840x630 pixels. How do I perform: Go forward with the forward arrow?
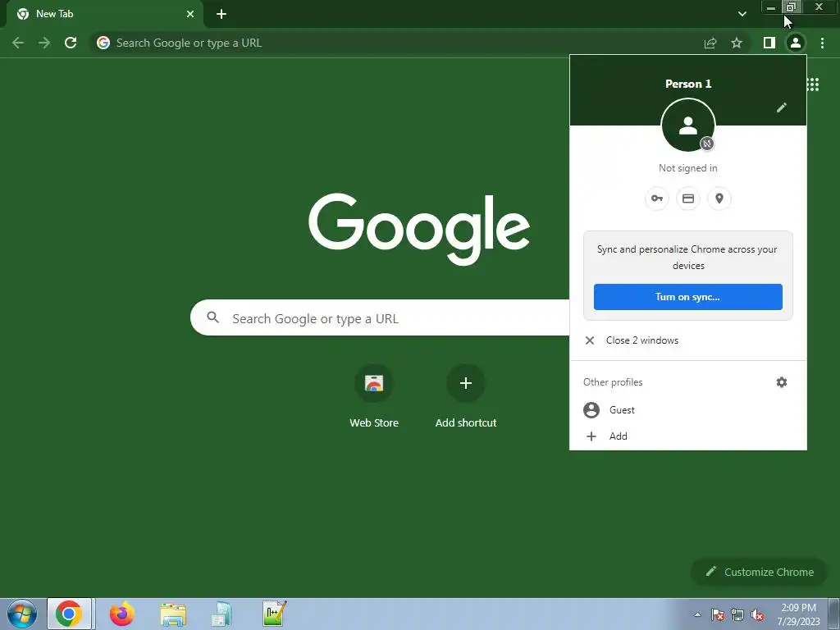click(44, 43)
